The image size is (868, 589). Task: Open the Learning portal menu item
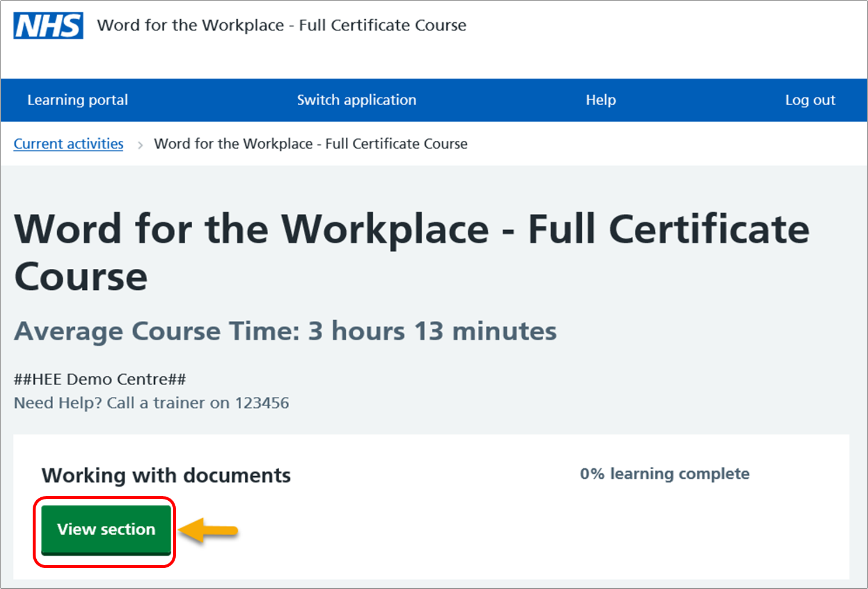pos(78,100)
